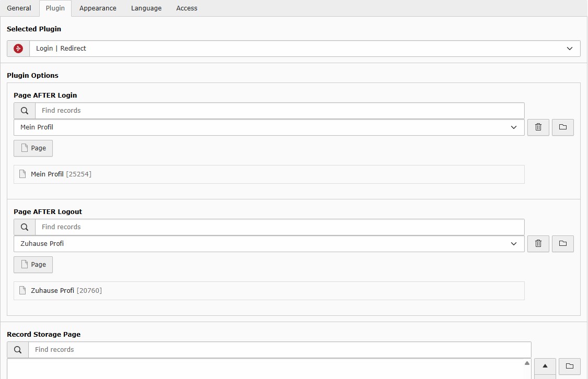Expand the Selected Plugin dropdown
The image size is (588, 379).
(569, 49)
